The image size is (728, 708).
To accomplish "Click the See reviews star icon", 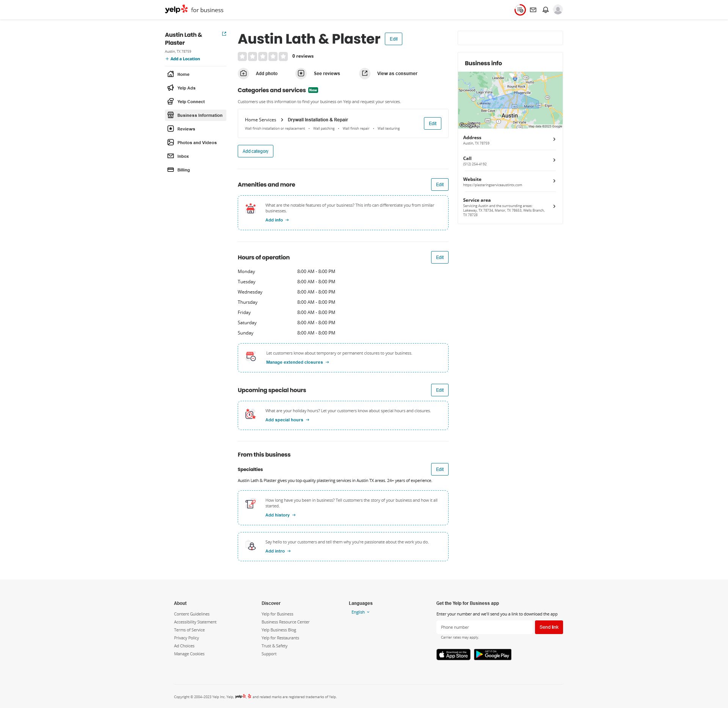I will tap(301, 73).
